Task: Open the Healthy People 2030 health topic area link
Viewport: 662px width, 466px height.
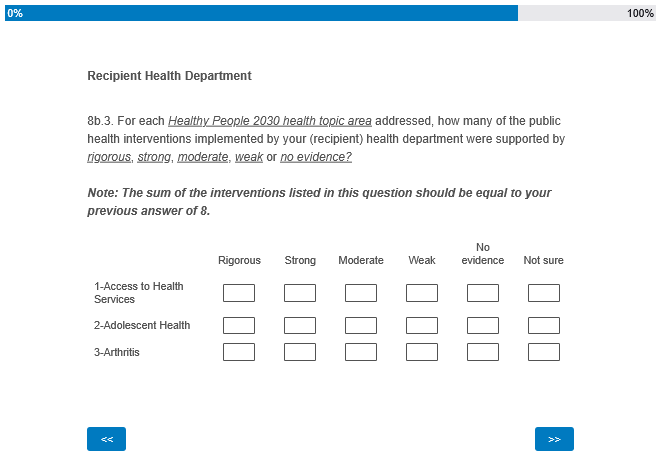Action: point(270,121)
